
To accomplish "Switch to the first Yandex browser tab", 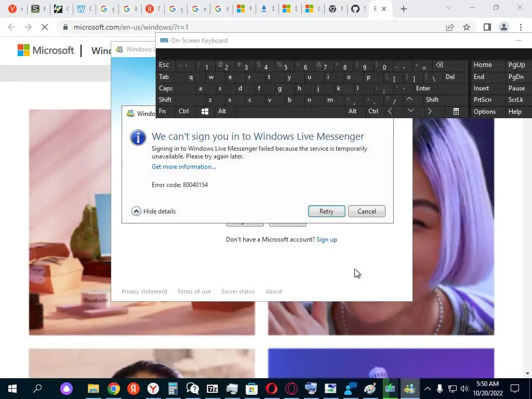I will tap(15, 9).
